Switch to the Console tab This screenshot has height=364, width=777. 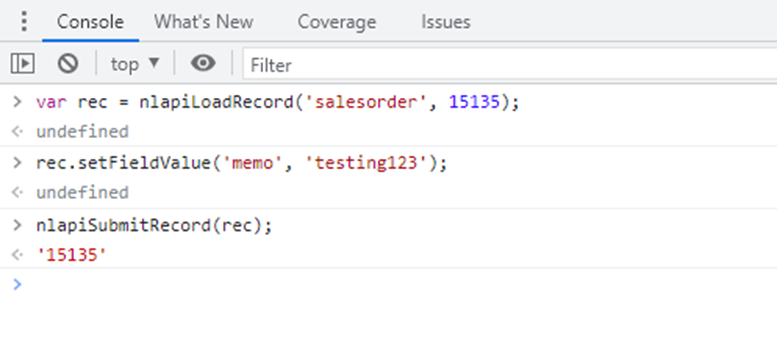[90, 22]
